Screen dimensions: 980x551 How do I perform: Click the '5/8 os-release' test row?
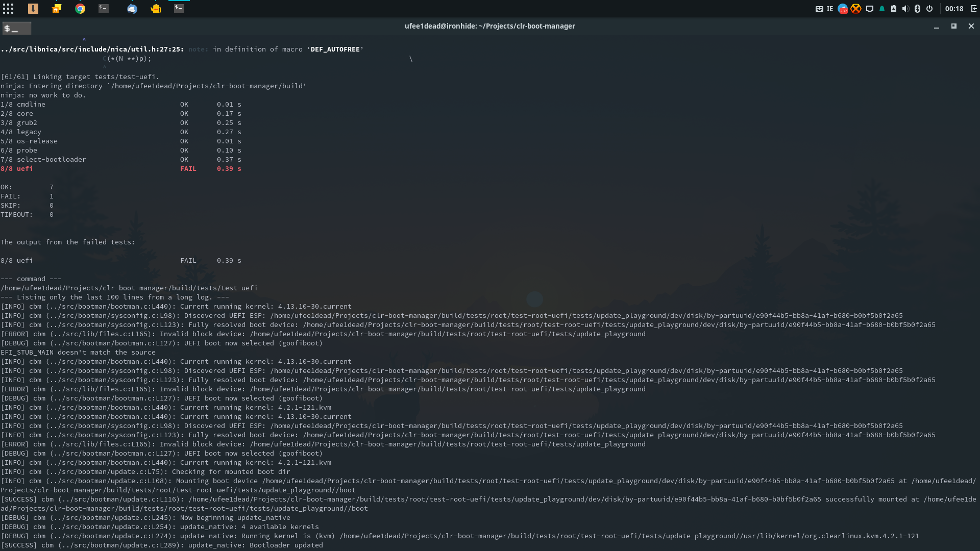121,141
